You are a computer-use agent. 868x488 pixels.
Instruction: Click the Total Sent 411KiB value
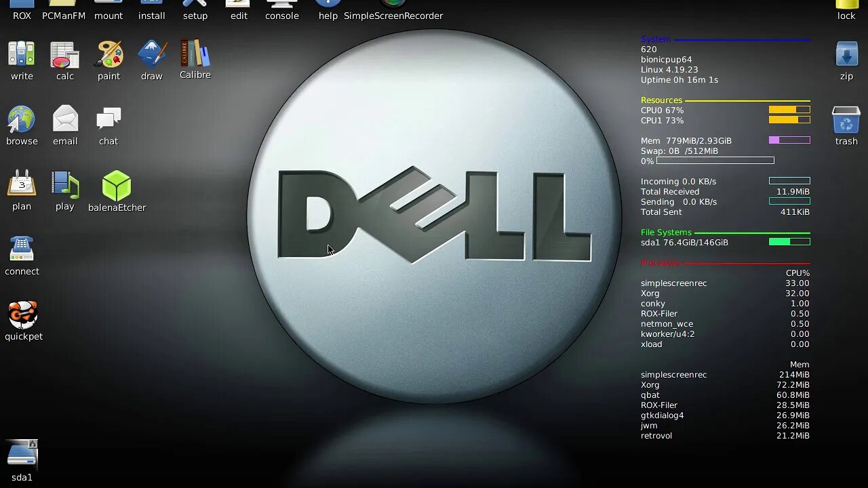click(x=795, y=212)
